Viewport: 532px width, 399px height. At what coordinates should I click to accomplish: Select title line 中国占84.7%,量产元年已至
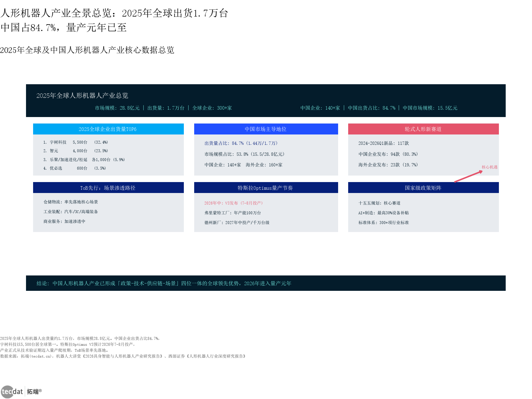(x=64, y=27)
